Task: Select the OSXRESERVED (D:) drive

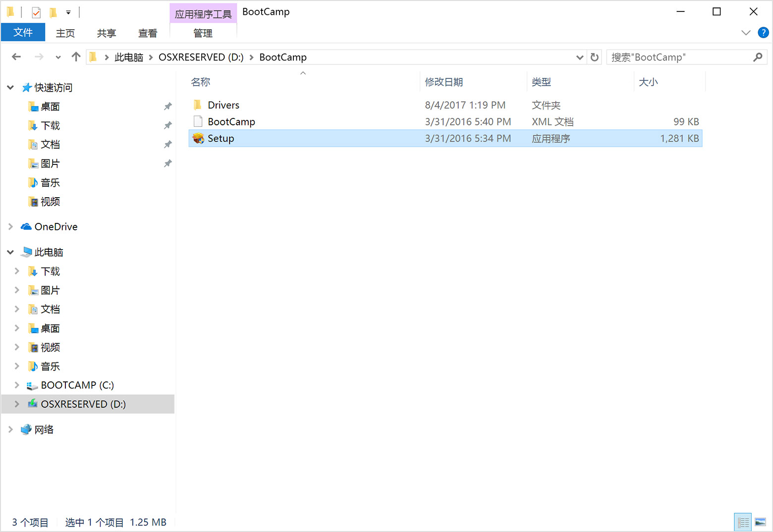Action: [83, 404]
